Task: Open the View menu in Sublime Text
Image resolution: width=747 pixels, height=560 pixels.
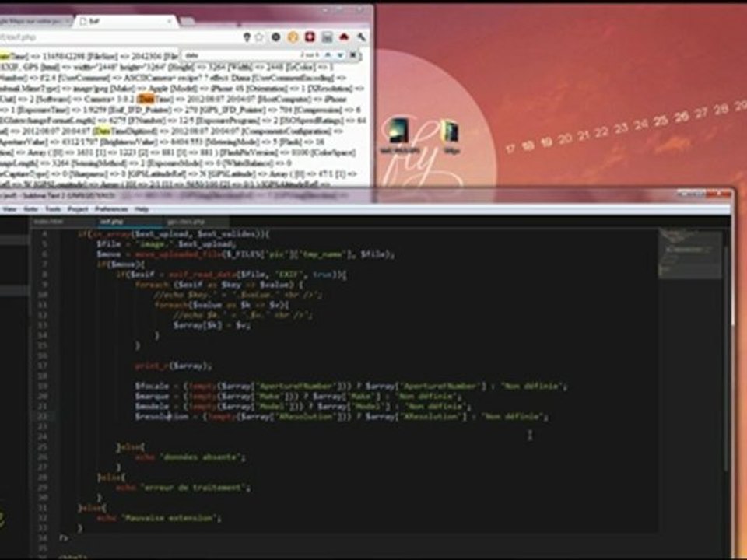Action: pyautogui.click(x=9, y=209)
